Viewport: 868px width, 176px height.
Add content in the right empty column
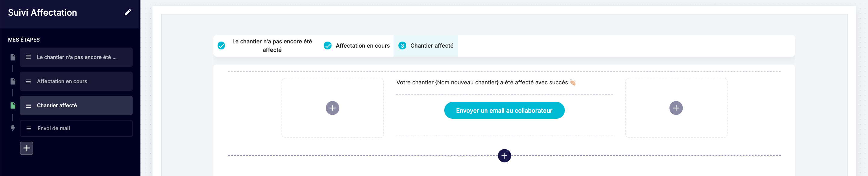point(676,108)
